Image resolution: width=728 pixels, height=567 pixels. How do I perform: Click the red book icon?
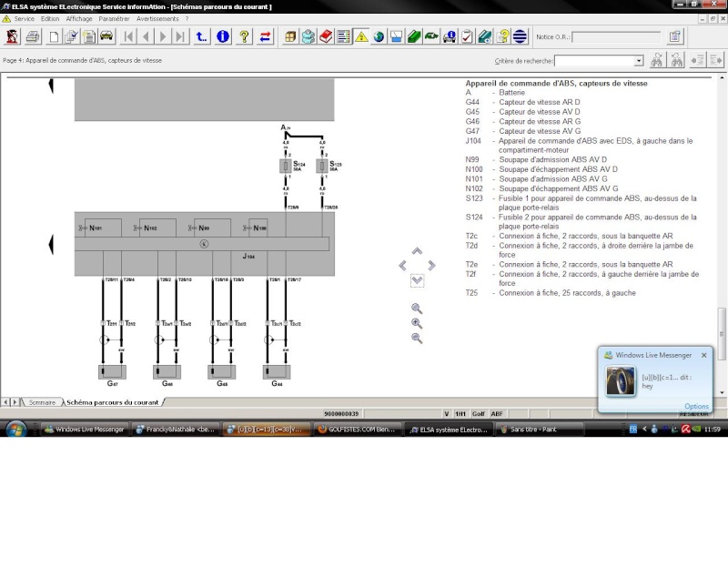(326, 36)
